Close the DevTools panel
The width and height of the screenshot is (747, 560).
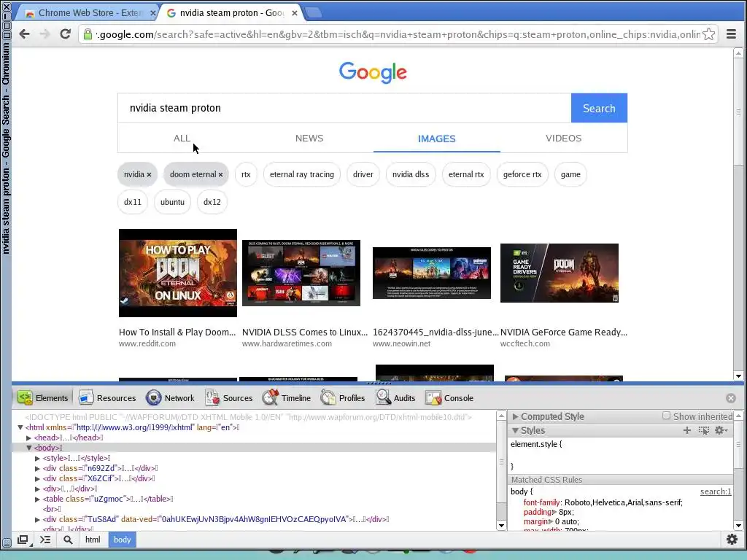[x=731, y=397]
